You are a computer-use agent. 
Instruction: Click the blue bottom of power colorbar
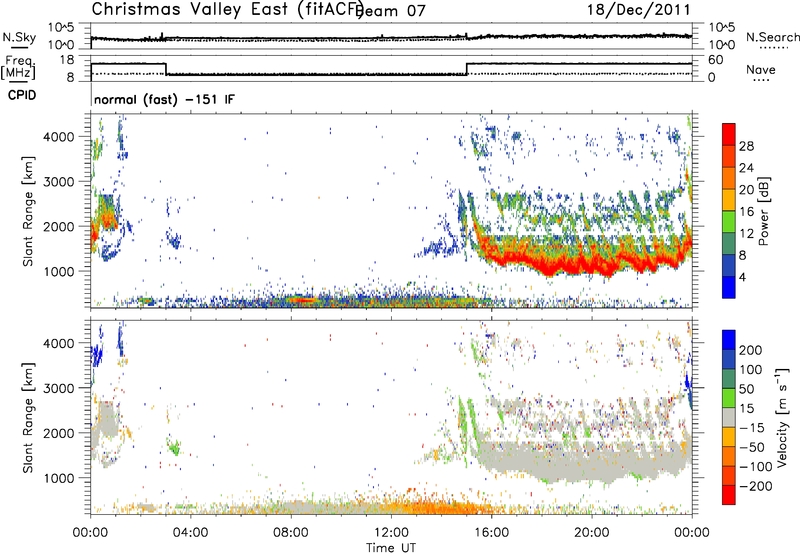729,287
